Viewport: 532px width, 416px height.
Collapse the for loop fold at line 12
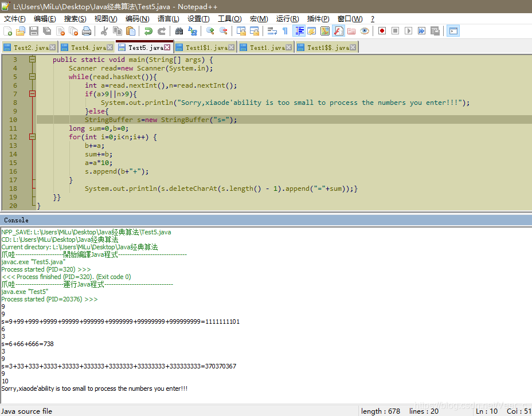[32, 136]
